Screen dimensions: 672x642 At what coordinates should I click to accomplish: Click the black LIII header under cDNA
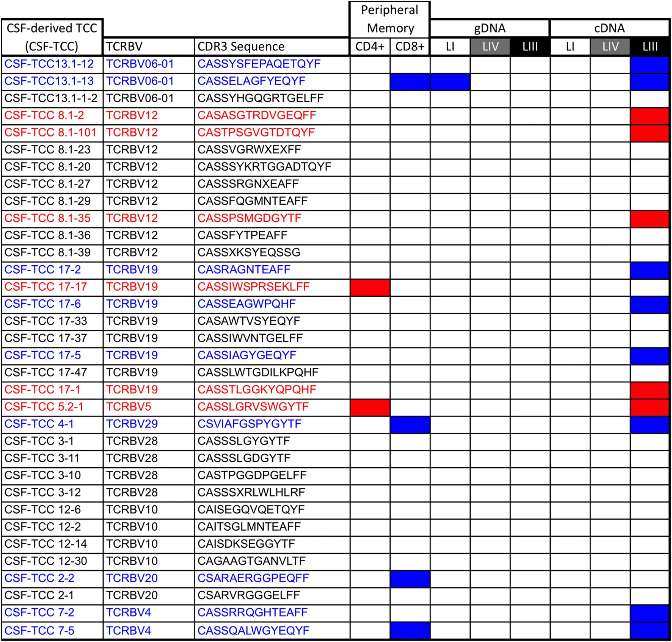[x=650, y=47]
